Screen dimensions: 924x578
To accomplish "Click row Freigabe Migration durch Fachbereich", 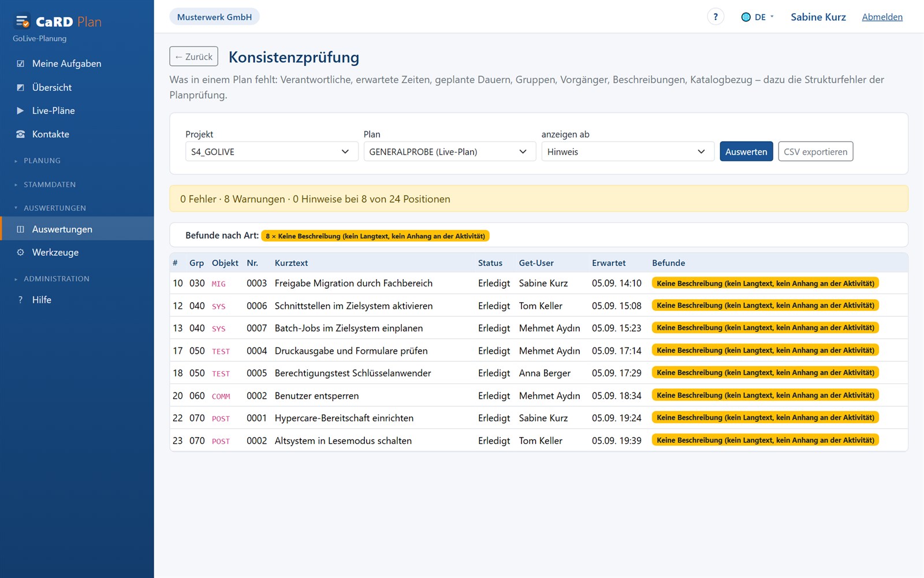I will point(539,283).
